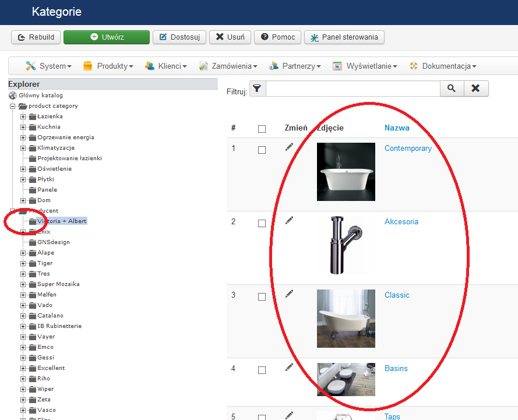Edit Contemporary via pencil icon
This screenshot has height=420, width=518.
289,147
